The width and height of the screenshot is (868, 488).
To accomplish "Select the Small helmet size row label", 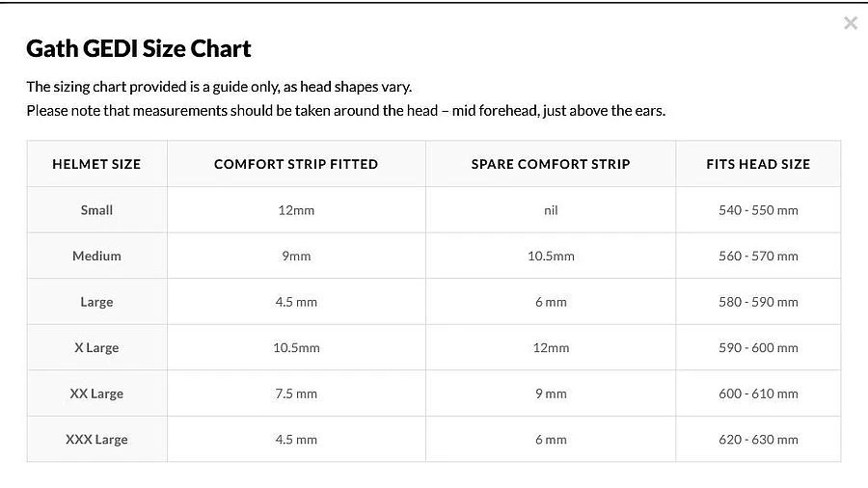I will [96, 210].
